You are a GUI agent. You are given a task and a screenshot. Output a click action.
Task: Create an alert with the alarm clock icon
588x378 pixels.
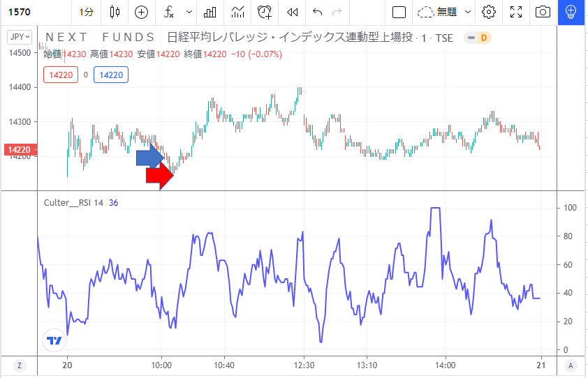[x=265, y=12]
